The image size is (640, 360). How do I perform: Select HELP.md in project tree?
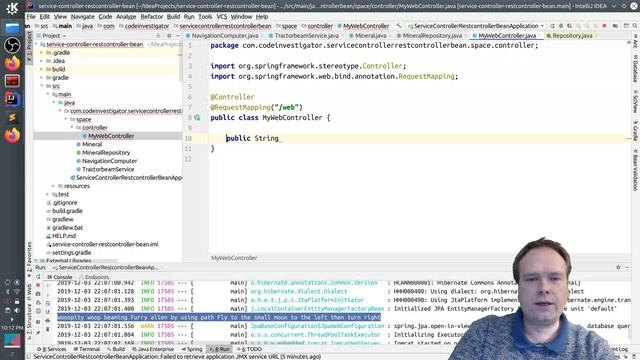point(64,236)
